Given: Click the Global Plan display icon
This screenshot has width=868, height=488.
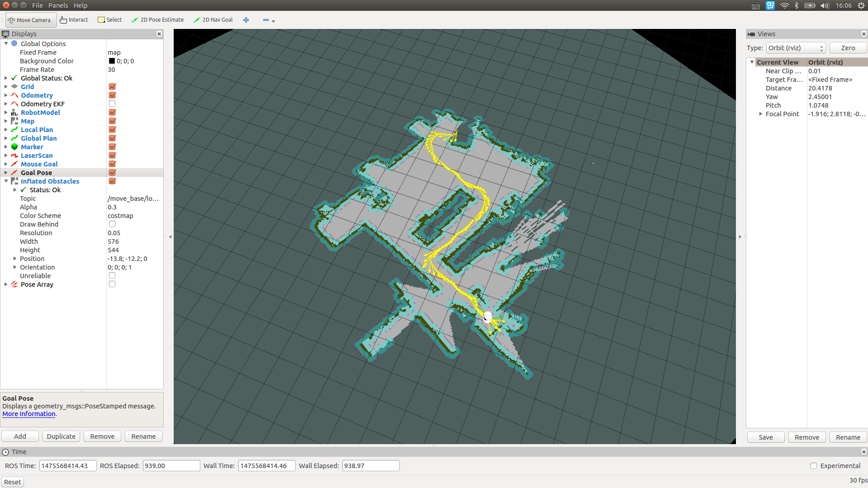Looking at the screenshot, I should click(x=14, y=138).
